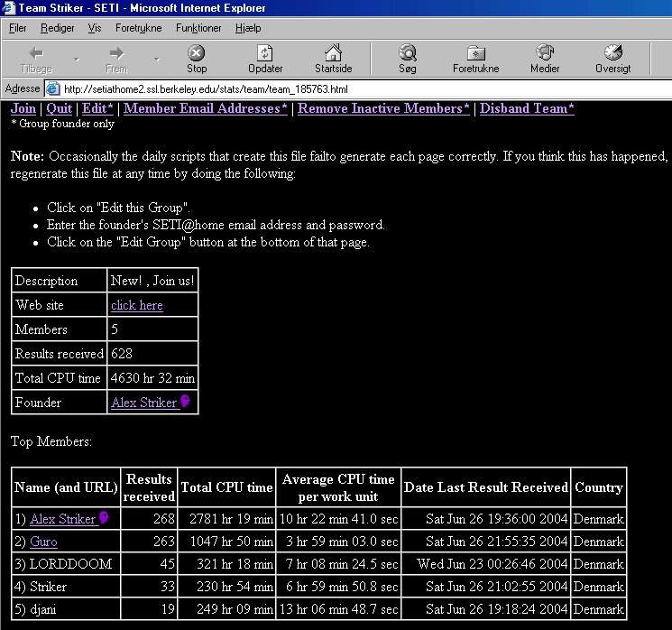Click the Join team link
Screen dimensions: 672x630
pyautogui.click(x=23, y=108)
